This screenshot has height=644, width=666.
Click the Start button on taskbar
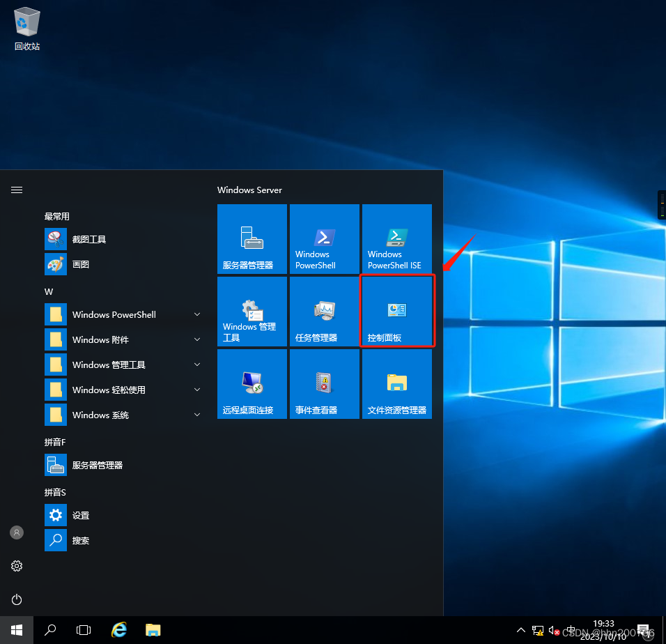coord(17,630)
